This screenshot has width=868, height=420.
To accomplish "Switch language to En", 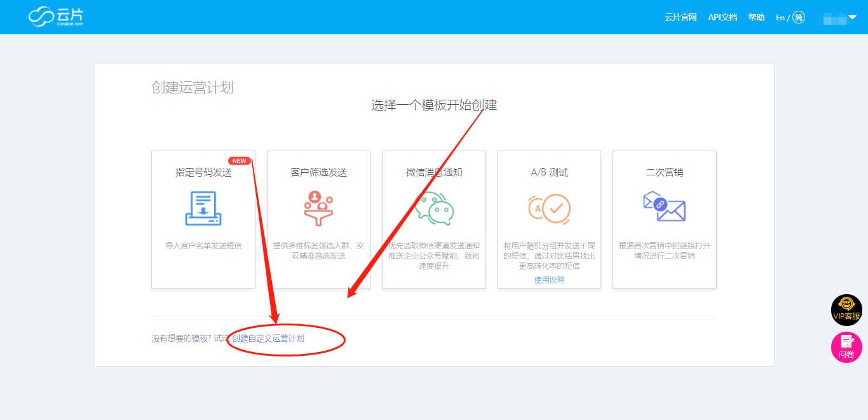I will coord(780,18).
